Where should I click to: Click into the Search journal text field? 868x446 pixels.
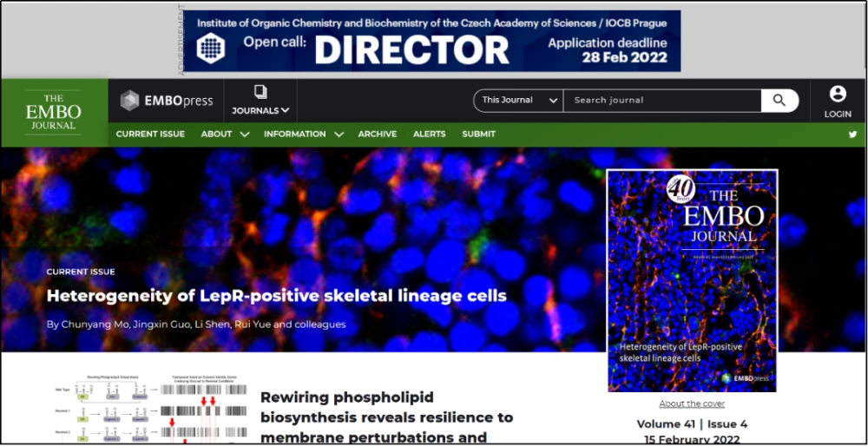(x=661, y=101)
